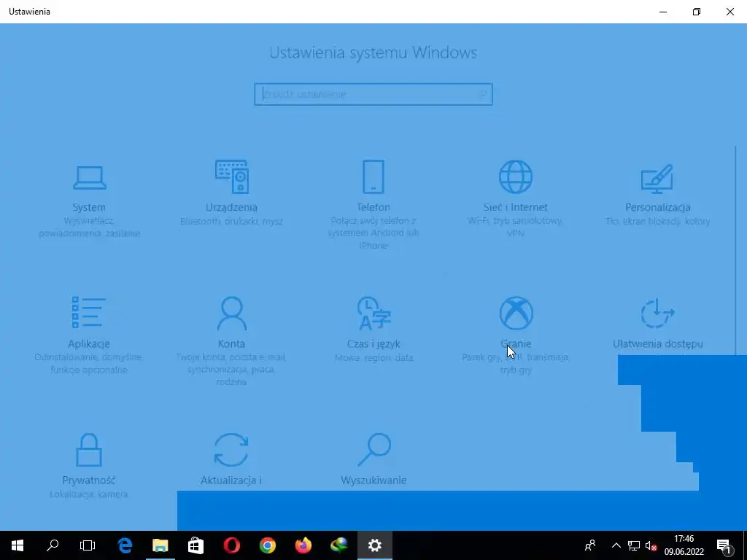The height and width of the screenshot is (560, 747).
Task: Click the Znajdź ustawienie search field
Action: (x=373, y=94)
